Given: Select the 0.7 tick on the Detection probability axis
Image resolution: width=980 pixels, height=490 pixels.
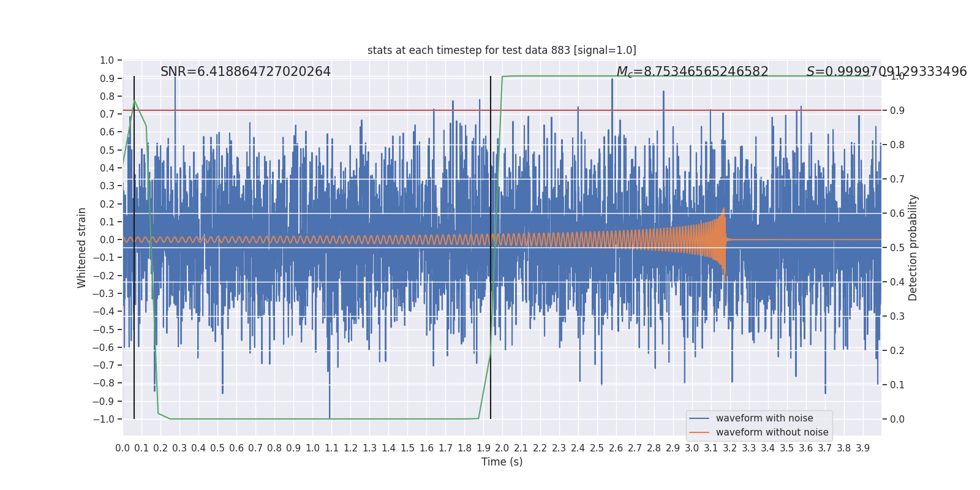Looking at the screenshot, I should pyautogui.click(x=897, y=179).
